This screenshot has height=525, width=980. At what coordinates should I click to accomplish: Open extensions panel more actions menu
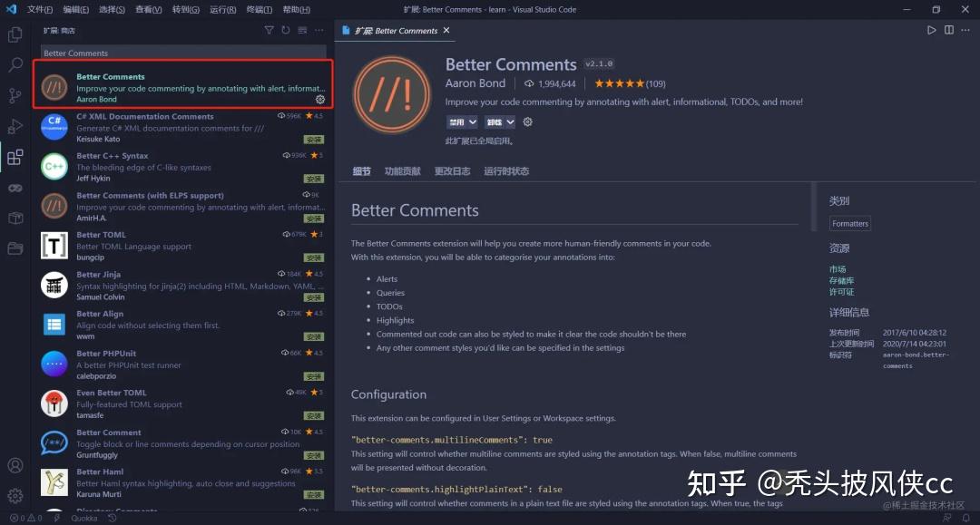tap(319, 30)
